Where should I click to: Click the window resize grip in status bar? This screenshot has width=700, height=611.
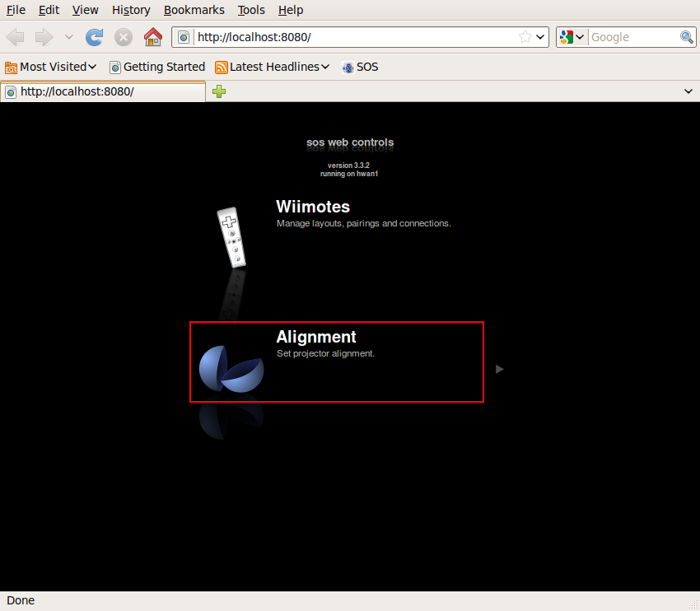click(x=693, y=604)
